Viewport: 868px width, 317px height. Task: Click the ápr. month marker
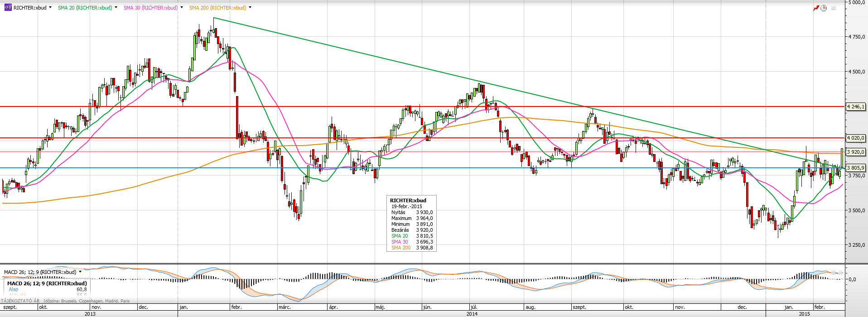pyautogui.click(x=333, y=307)
